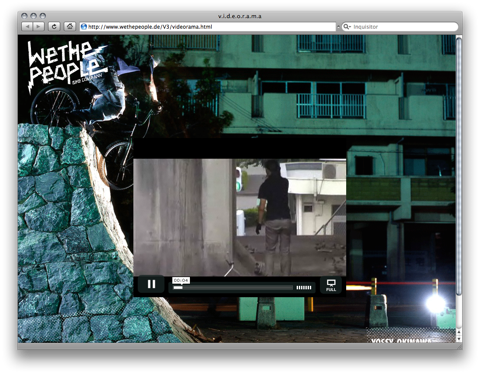This screenshot has height=374, width=480.
Task: Adjust the player volume bars
Action: pyautogui.click(x=304, y=288)
